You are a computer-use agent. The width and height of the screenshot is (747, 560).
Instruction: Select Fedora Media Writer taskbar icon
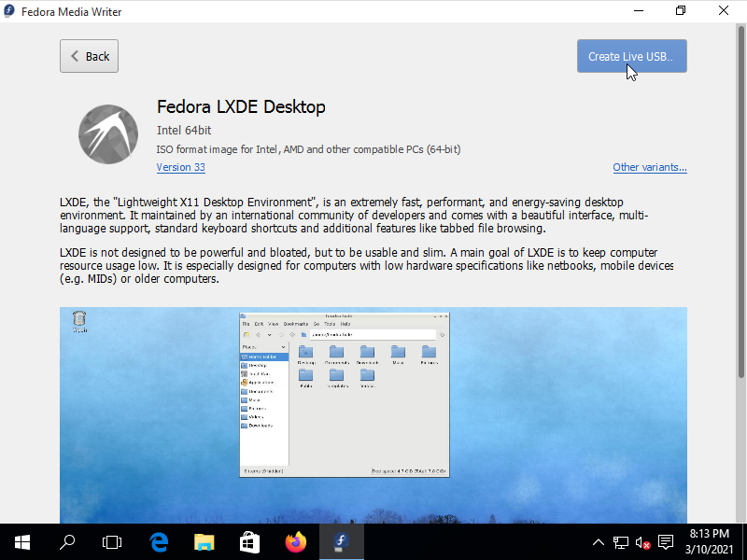click(341, 542)
